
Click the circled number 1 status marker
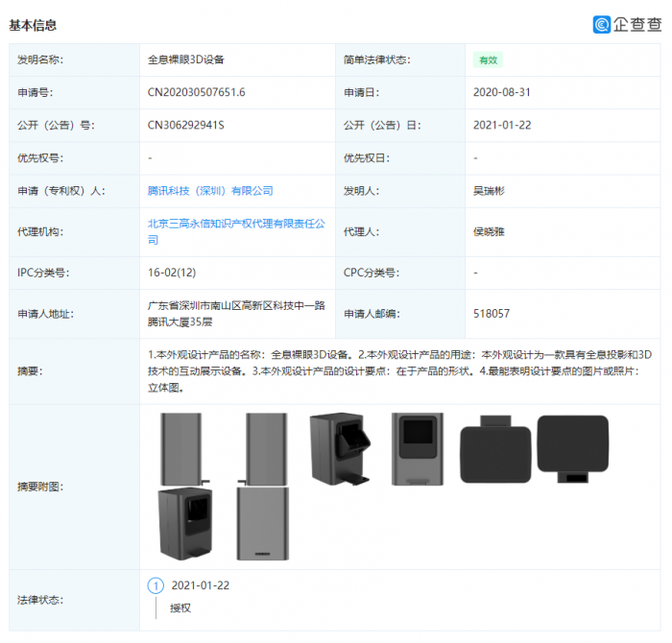point(156,585)
